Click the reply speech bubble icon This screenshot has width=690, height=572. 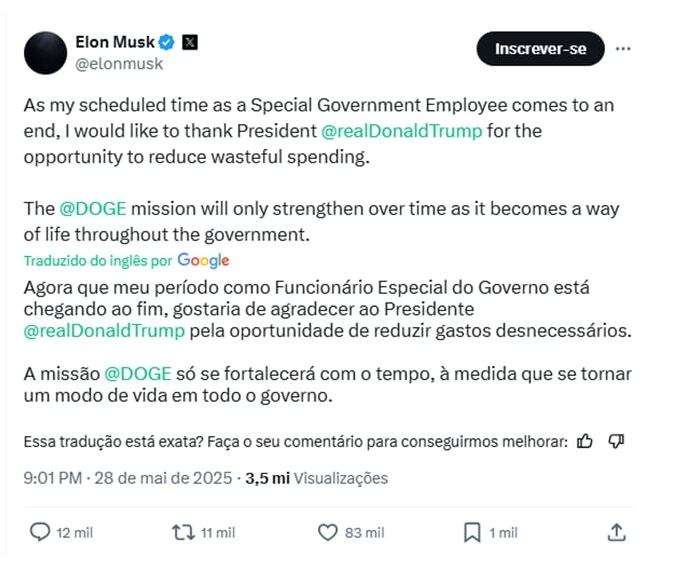(40, 532)
